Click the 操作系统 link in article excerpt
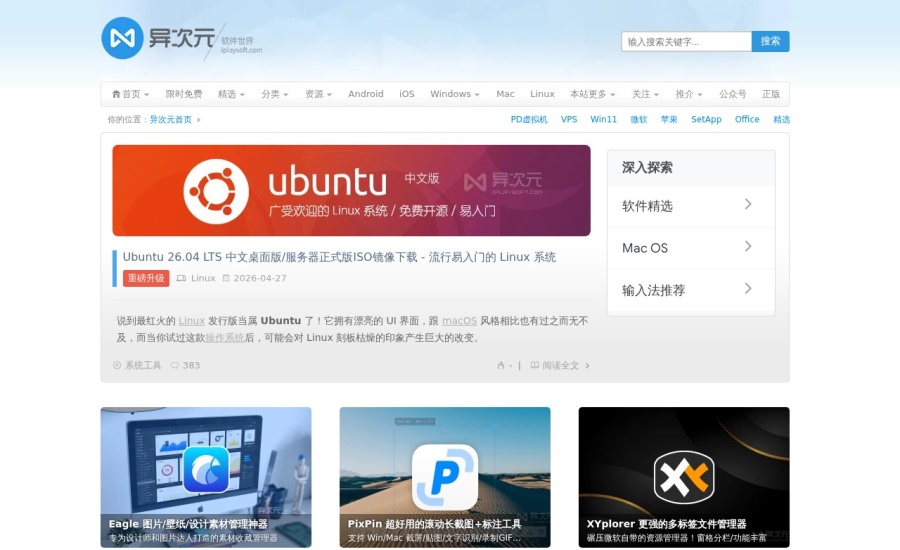 [225, 338]
